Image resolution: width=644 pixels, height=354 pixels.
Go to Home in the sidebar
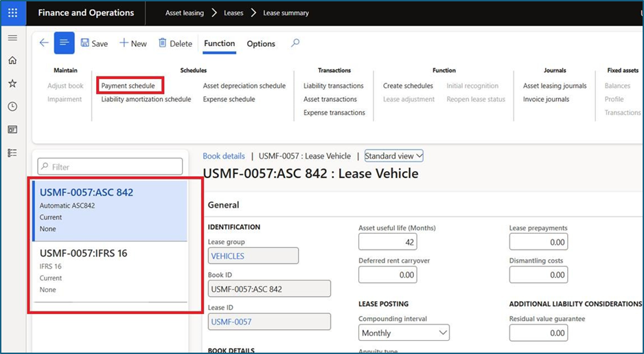tap(12, 60)
